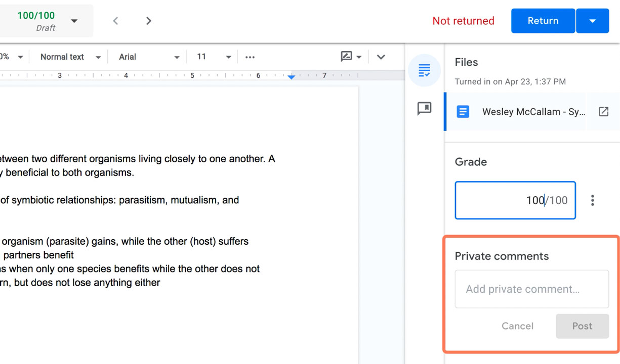Open the submission in a new window
The image size is (620, 364).
click(x=603, y=112)
